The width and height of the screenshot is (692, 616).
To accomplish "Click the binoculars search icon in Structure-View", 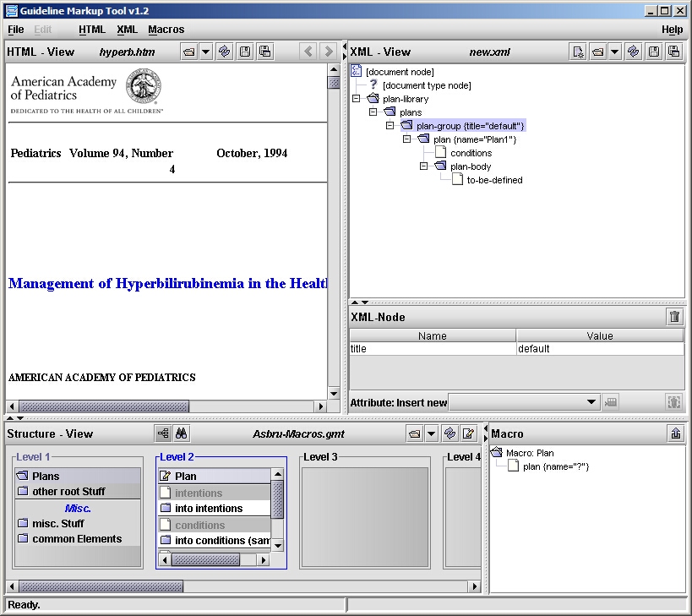I will [x=182, y=433].
